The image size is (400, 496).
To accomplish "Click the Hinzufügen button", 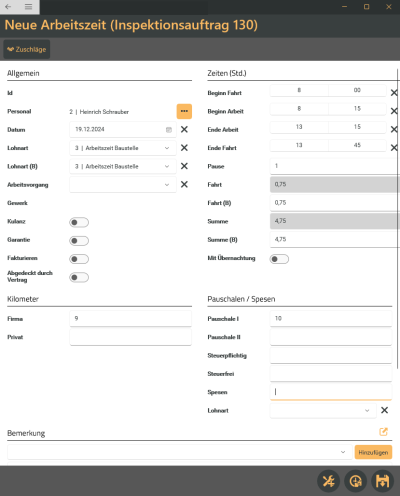I will point(373,452).
